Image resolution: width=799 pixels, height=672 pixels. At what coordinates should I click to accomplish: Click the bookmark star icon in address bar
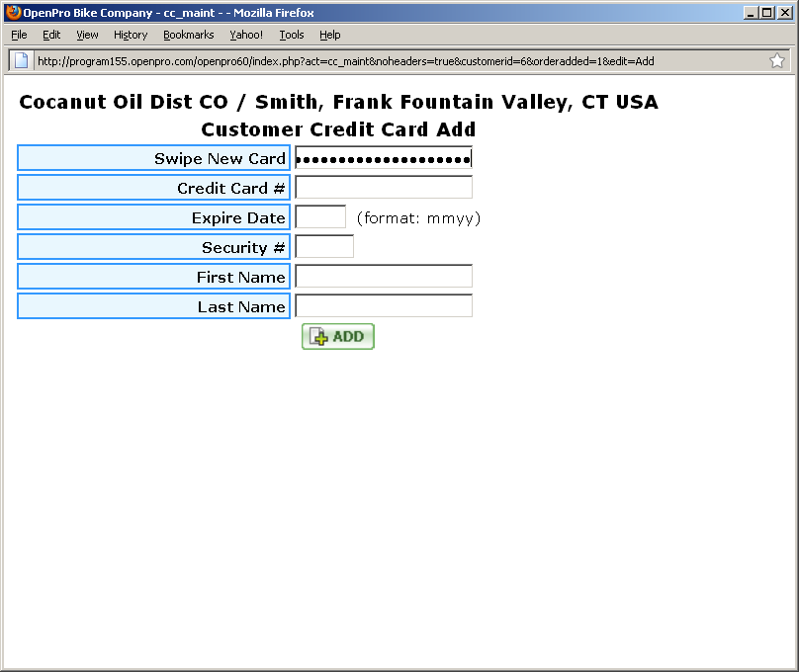coord(776,60)
